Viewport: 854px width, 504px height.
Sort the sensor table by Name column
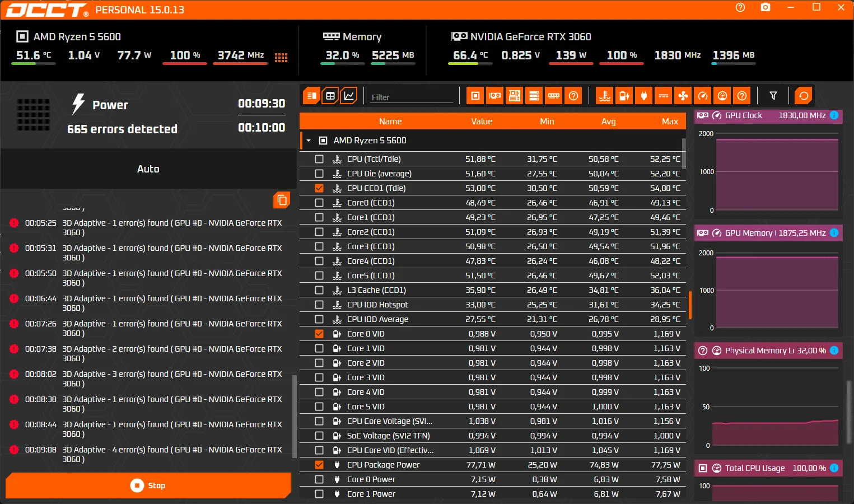point(390,122)
